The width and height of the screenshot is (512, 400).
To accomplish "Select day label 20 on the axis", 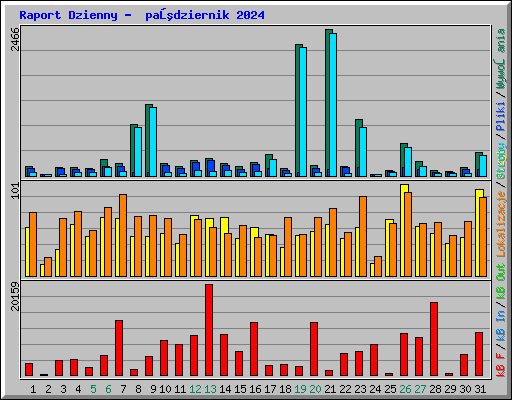I will pyautogui.click(x=315, y=389).
